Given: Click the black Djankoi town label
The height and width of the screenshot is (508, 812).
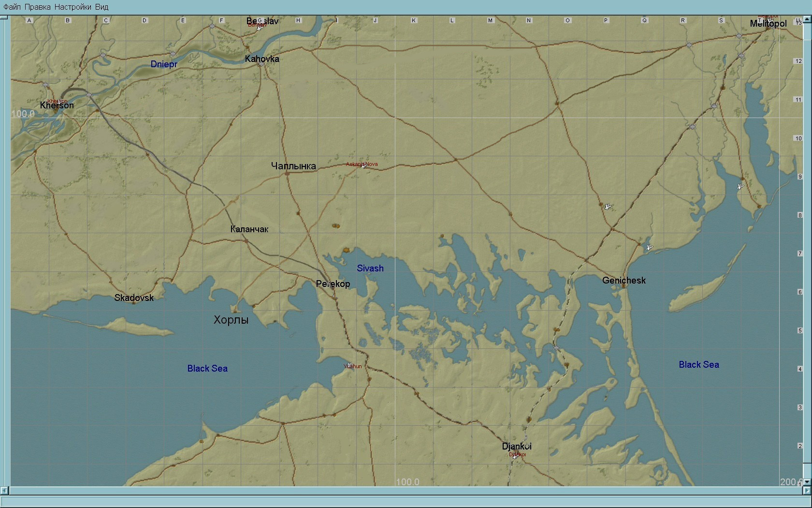Looking at the screenshot, I should [517, 447].
